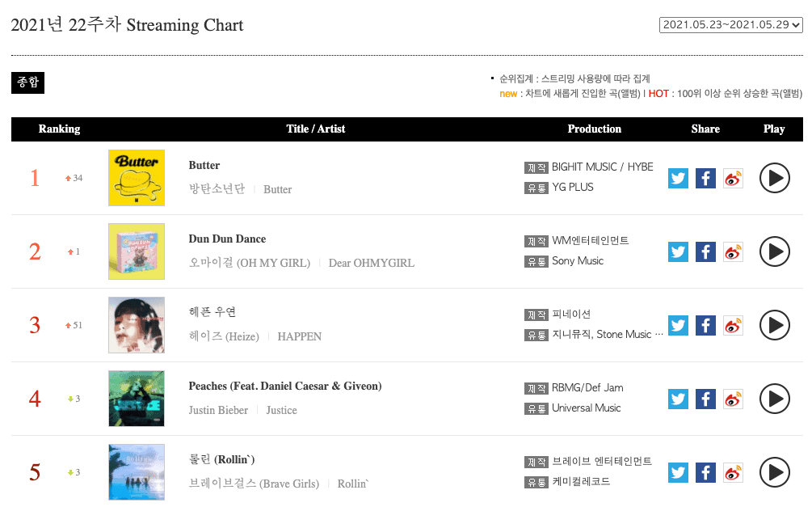Play Dun Dun Dance track
Viewport: 812px width, 507px height.
(774, 251)
